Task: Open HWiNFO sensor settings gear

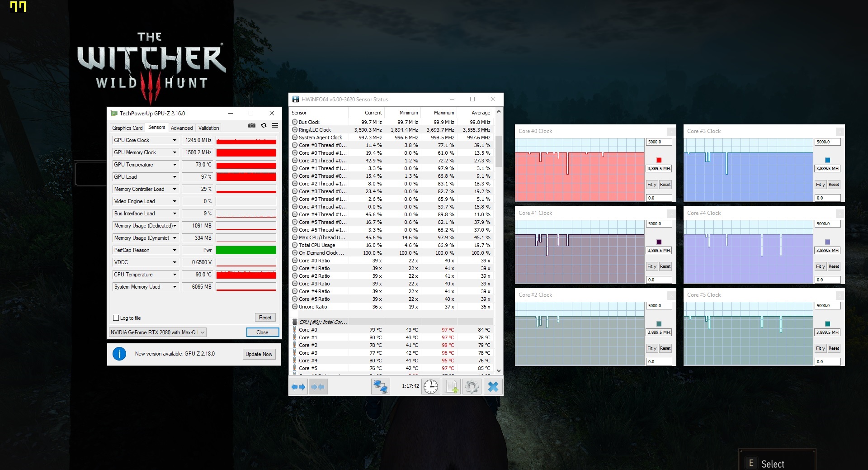Action: [472, 387]
